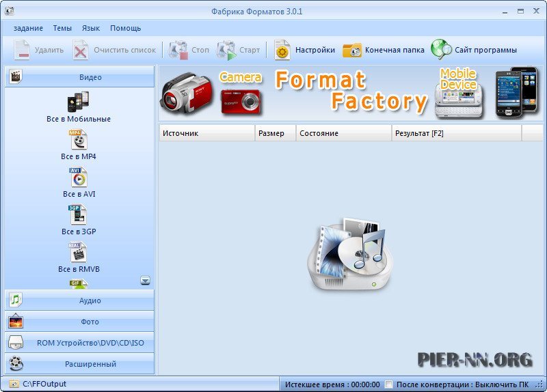Expand more video formats with down arrow
Viewport: 547px width, 392px height.
[x=146, y=280]
